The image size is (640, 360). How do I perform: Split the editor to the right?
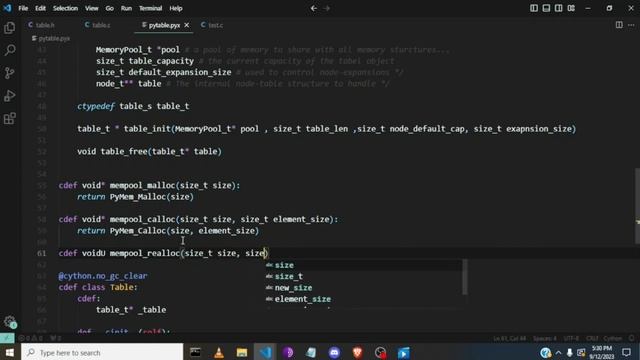[619, 25]
